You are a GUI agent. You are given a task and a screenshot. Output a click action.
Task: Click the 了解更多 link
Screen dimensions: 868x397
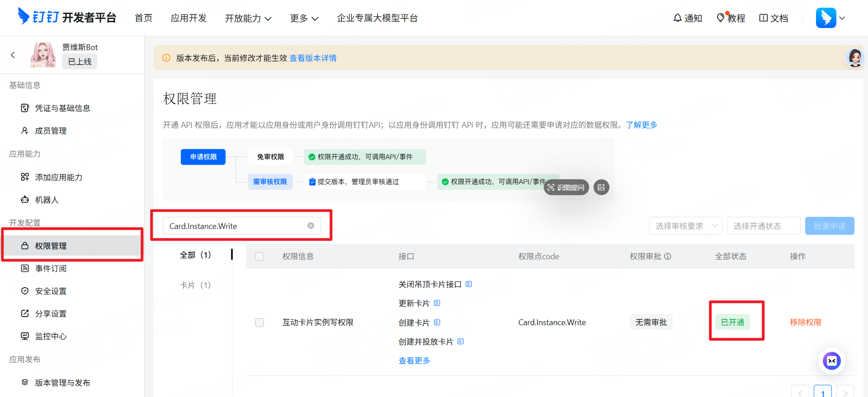pyautogui.click(x=642, y=125)
